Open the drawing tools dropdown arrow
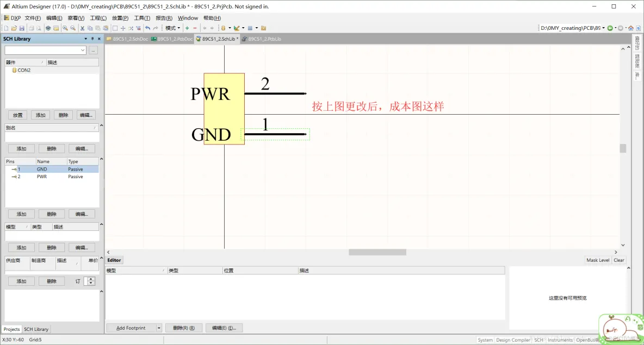Screen dimensions: 644x345 click(243, 28)
